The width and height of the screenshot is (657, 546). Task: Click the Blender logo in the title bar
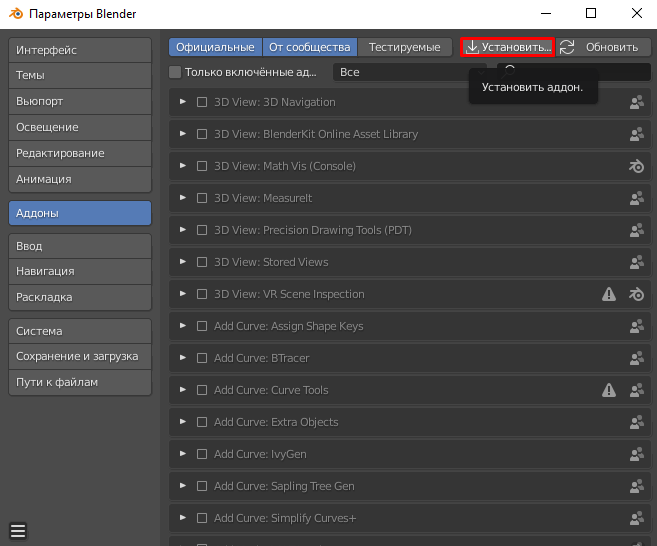pos(16,13)
